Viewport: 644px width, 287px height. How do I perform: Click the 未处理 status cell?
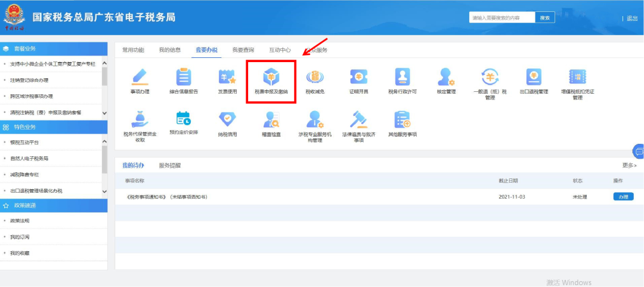pos(580,197)
